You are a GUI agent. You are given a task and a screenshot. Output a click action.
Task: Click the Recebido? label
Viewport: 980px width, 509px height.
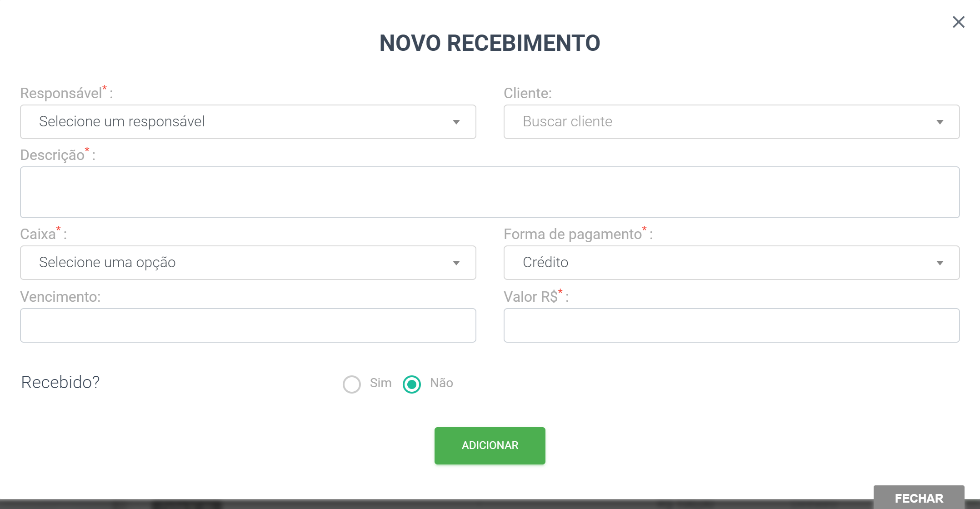click(60, 383)
